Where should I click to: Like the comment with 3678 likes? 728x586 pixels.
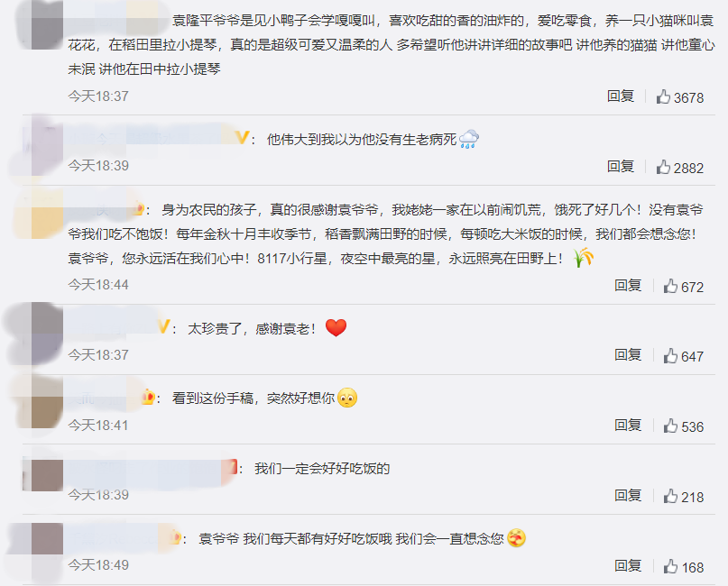[663, 96]
